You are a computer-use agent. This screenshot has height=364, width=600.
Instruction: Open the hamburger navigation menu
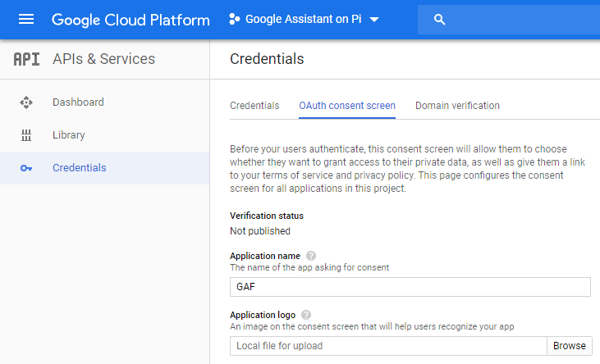(26, 19)
